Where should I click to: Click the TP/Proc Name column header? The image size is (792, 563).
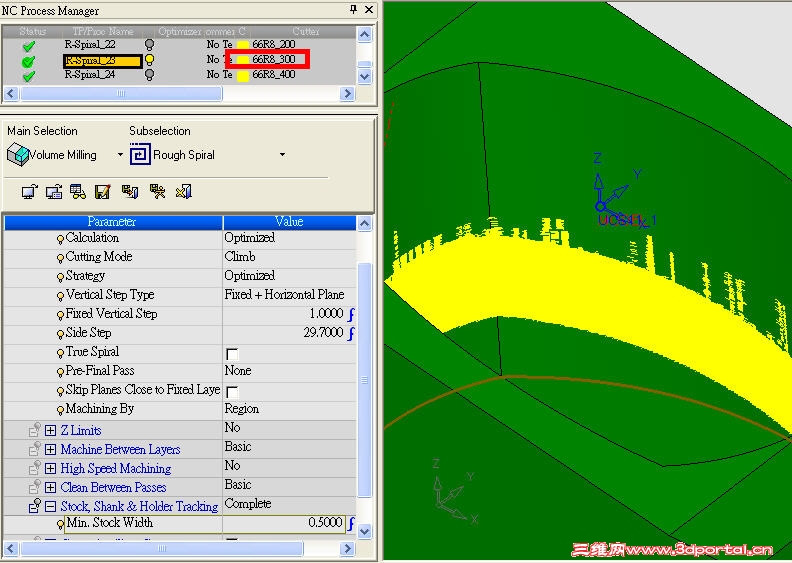(103, 31)
